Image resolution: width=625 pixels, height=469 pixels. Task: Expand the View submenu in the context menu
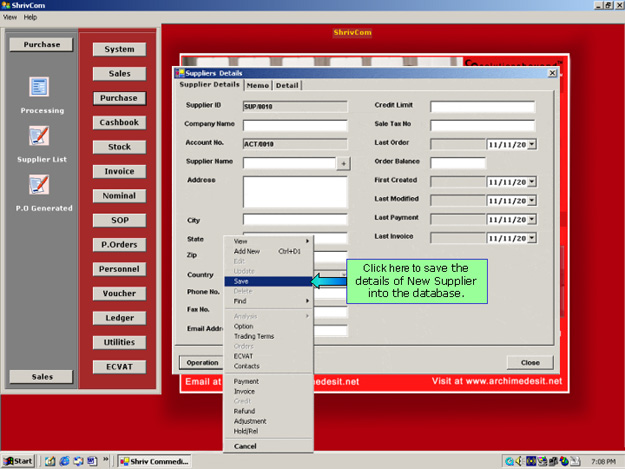point(272,241)
